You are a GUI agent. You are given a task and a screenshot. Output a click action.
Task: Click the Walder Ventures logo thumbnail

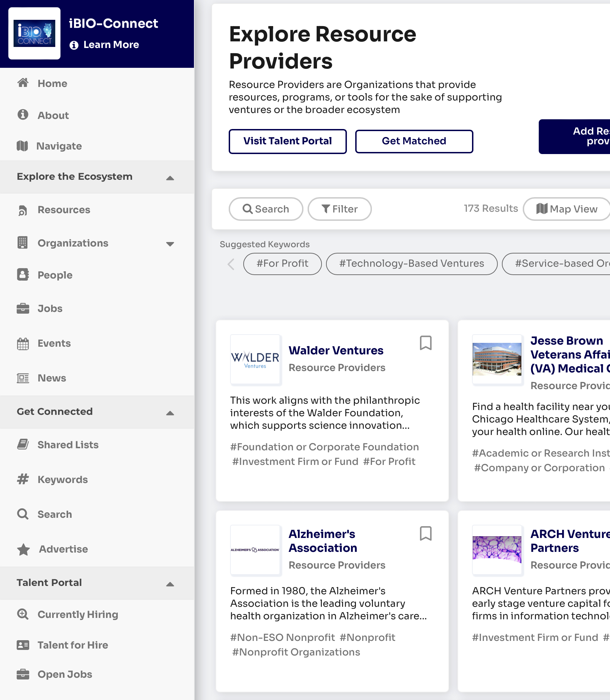(255, 360)
